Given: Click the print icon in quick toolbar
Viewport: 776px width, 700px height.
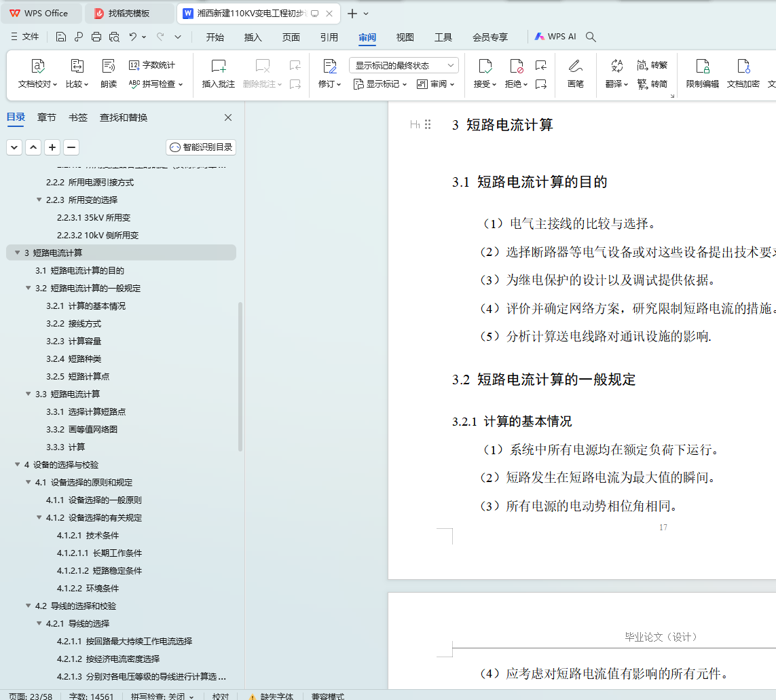Looking at the screenshot, I should pos(96,37).
